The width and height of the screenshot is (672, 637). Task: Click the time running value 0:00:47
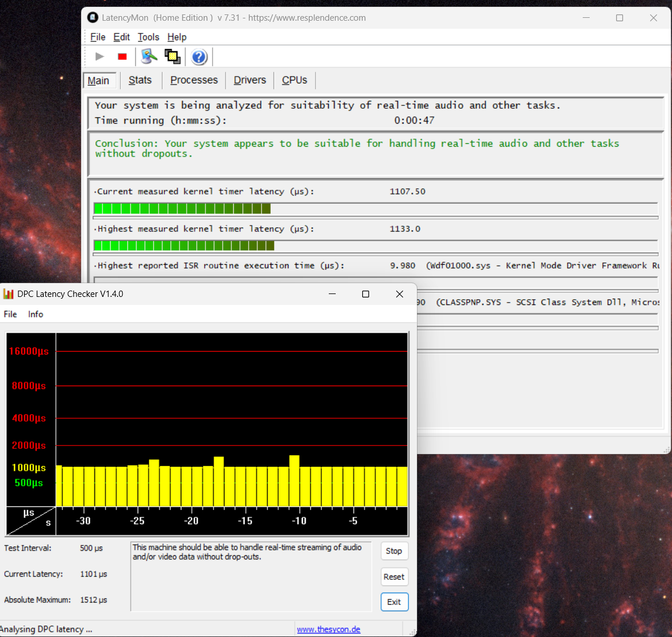point(414,120)
